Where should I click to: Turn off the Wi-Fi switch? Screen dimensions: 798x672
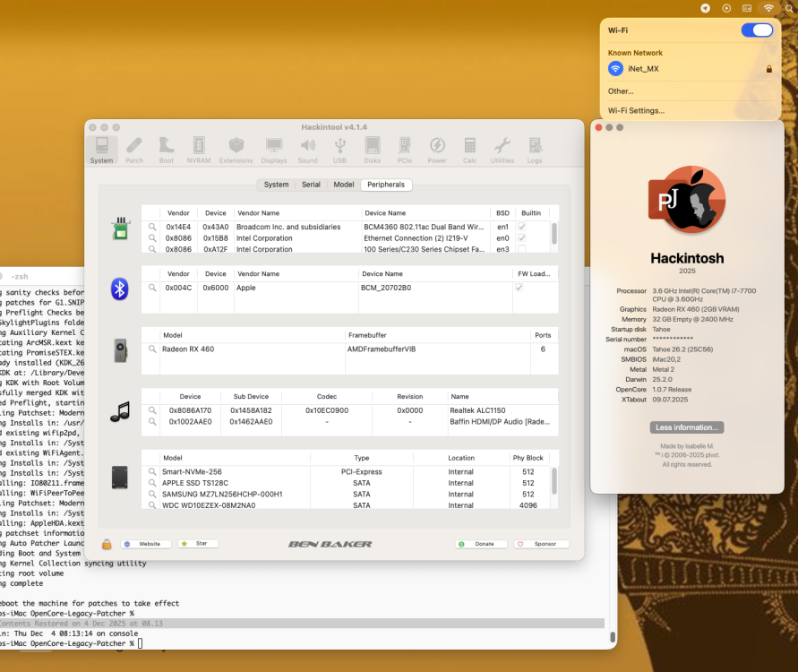click(x=758, y=30)
